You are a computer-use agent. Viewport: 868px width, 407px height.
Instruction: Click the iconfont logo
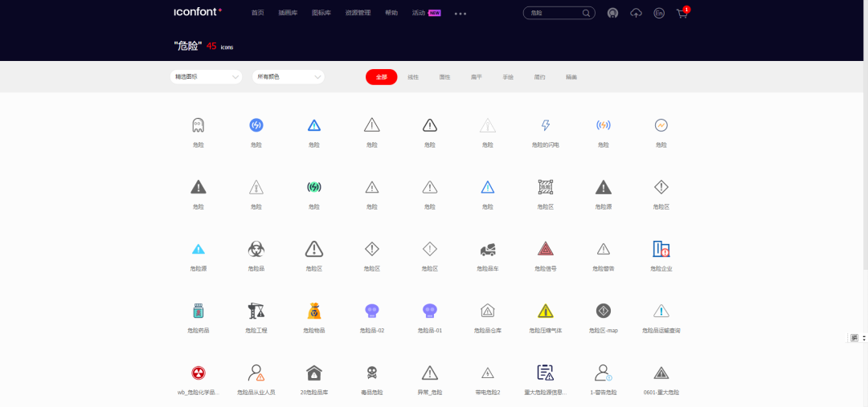[x=198, y=12]
